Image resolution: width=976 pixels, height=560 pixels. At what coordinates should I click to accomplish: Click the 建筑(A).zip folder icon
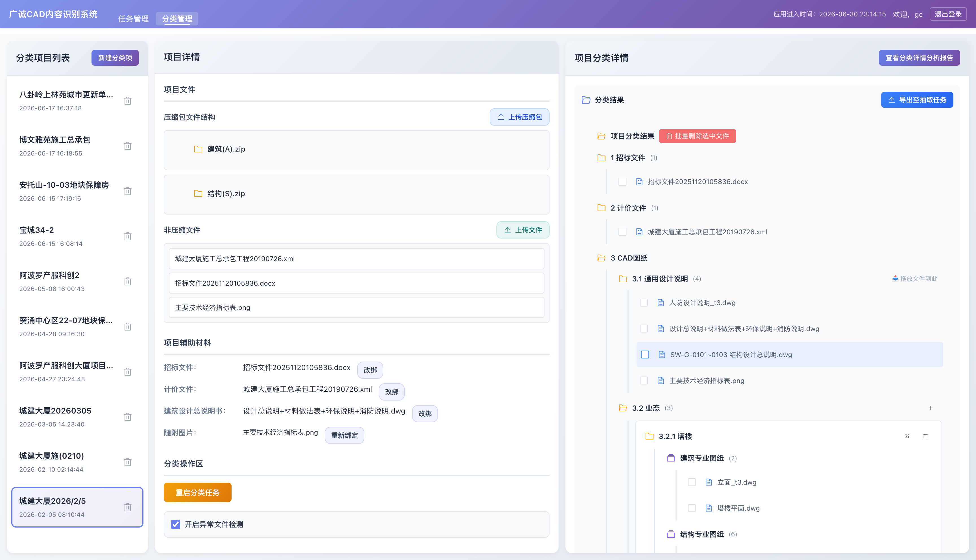(x=198, y=149)
